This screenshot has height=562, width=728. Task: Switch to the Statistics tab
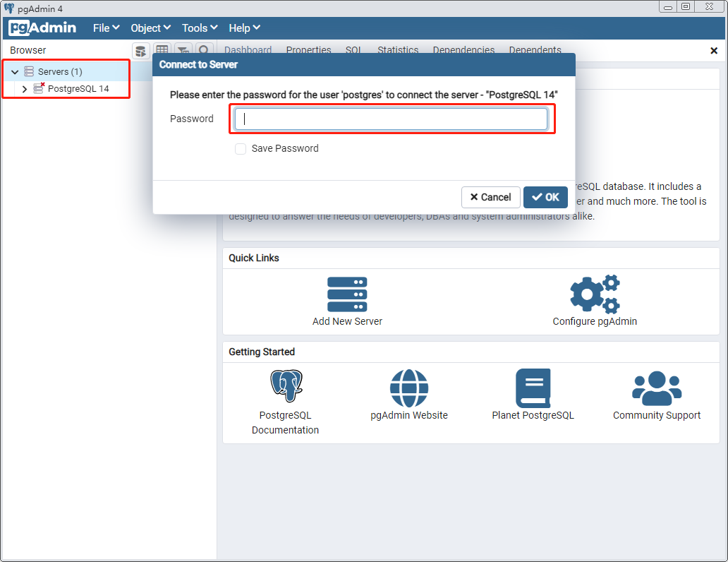pyautogui.click(x=398, y=49)
